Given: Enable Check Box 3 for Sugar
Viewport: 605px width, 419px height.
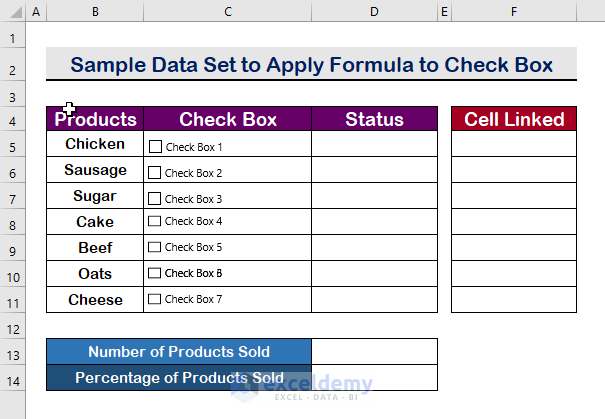Looking at the screenshot, I should pos(155,198).
